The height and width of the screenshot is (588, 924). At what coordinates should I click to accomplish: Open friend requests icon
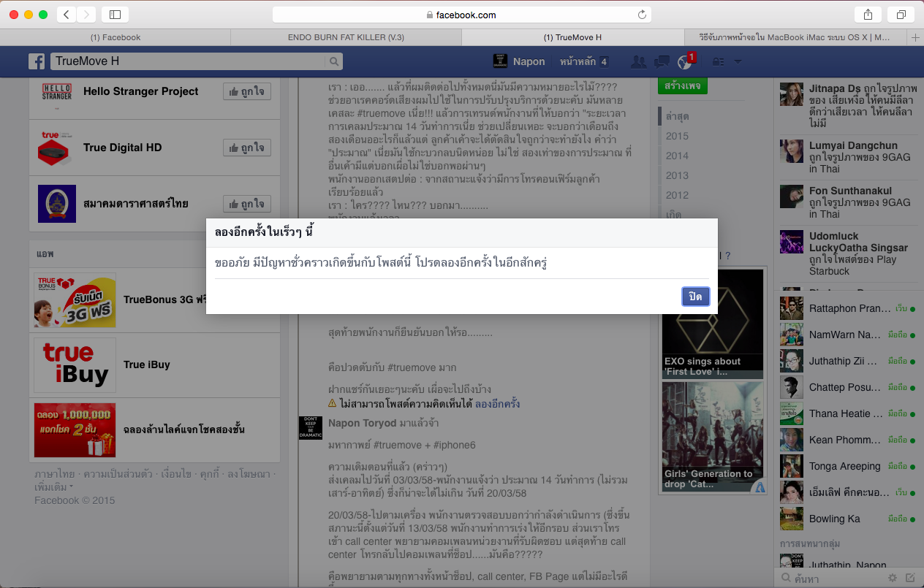click(x=637, y=61)
